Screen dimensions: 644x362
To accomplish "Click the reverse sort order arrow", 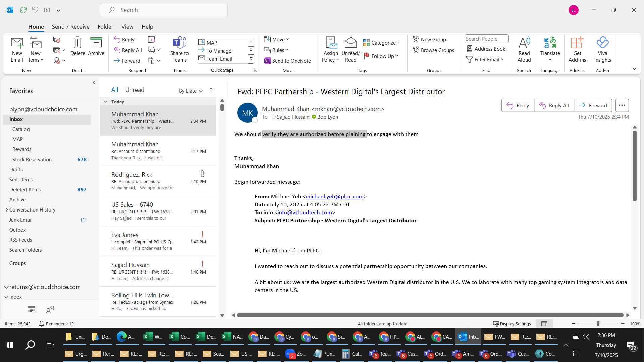I will pyautogui.click(x=211, y=90).
